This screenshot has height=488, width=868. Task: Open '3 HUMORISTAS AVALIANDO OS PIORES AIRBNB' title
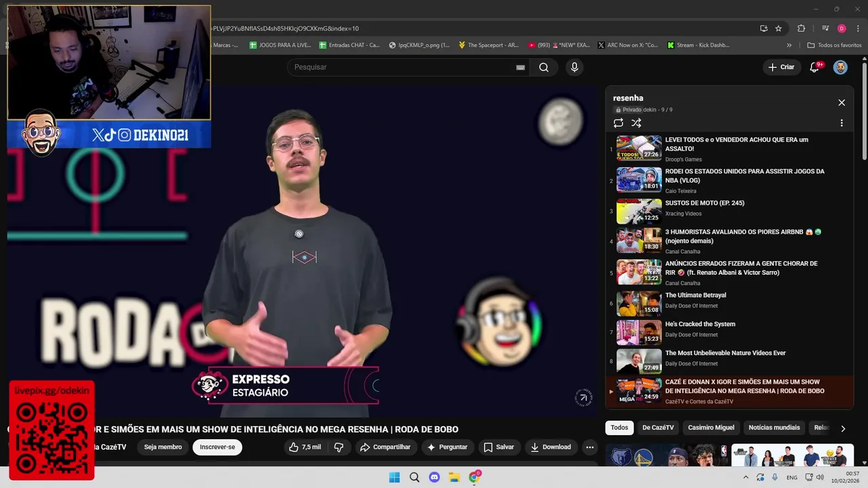pos(743,236)
